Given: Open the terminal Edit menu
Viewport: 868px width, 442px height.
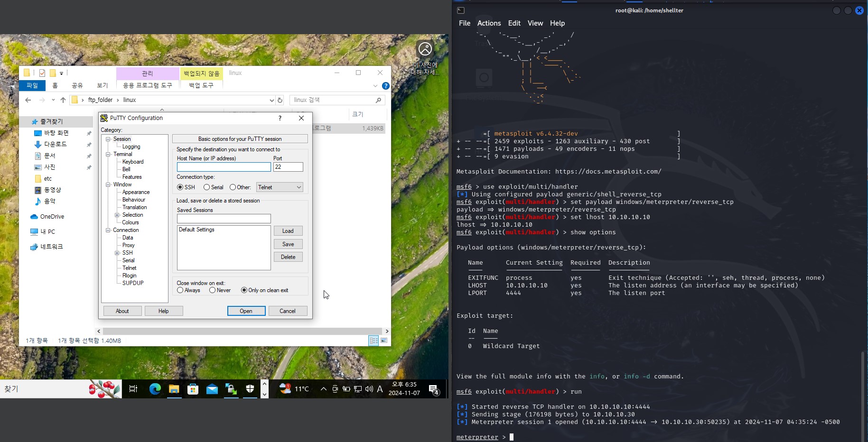Looking at the screenshot, I should click(514, 23).
